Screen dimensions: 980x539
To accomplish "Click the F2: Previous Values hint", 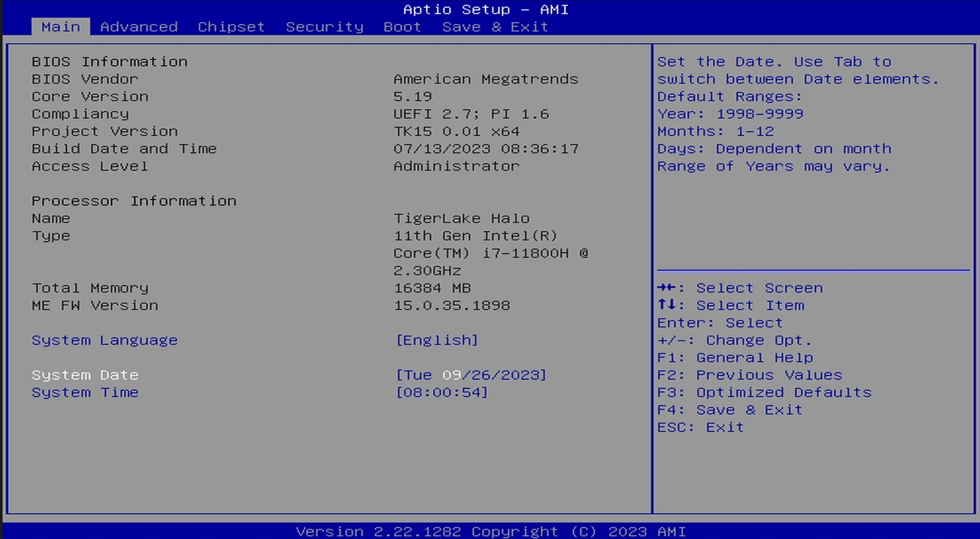I will pos(750,375).
